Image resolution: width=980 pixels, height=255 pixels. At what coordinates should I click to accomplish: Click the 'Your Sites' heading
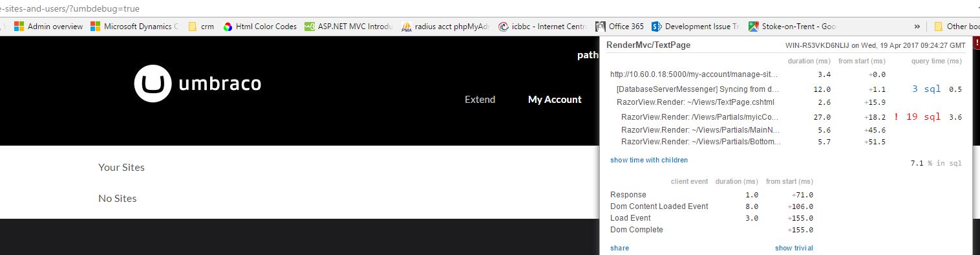tap(122, 167)
